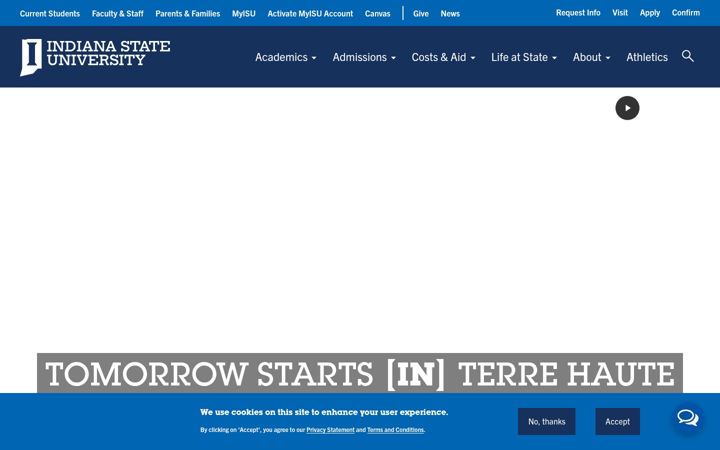This screenshot has width=720, height=450.
Task: Play the hero video
Action: [x=627, y=108]
